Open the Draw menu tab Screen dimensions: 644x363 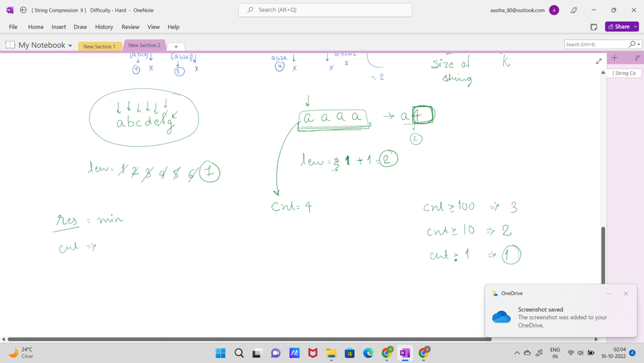coord(80,27)
